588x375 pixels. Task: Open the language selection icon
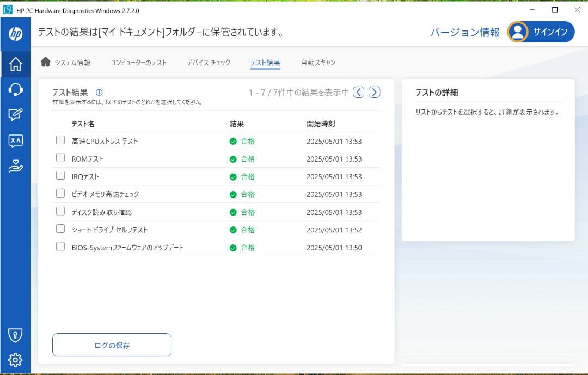[x=15, y=141]
